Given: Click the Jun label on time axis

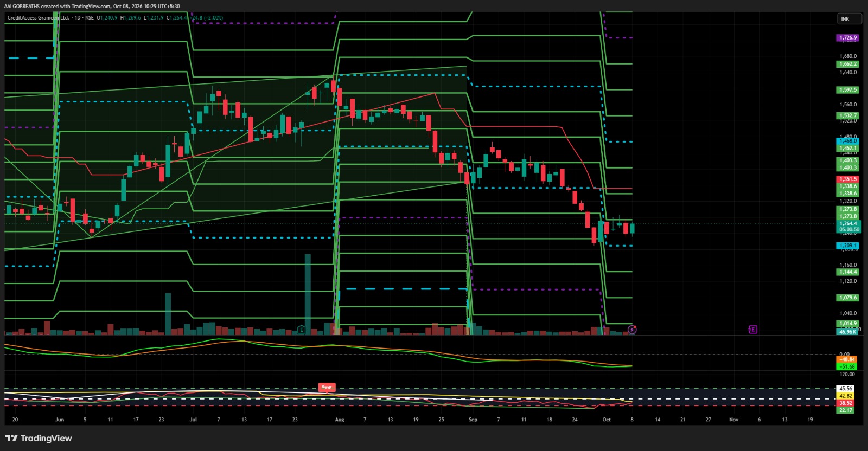Looking at the screenshot, I should click(60, 420).
